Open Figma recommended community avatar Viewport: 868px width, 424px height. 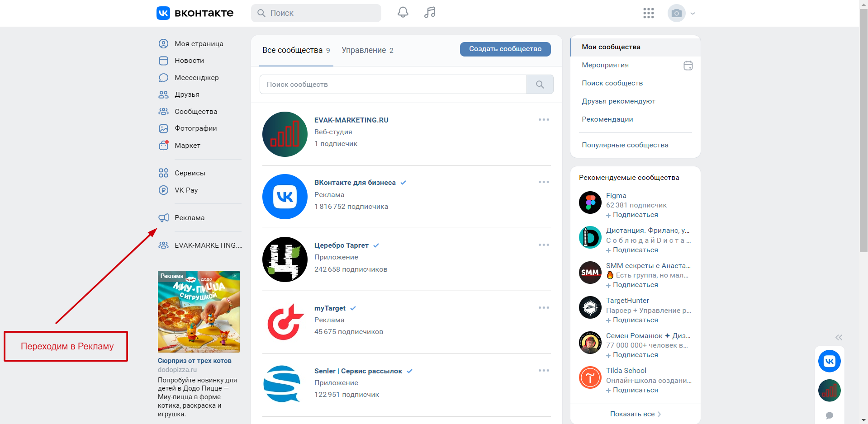click(x=590, y=203)
